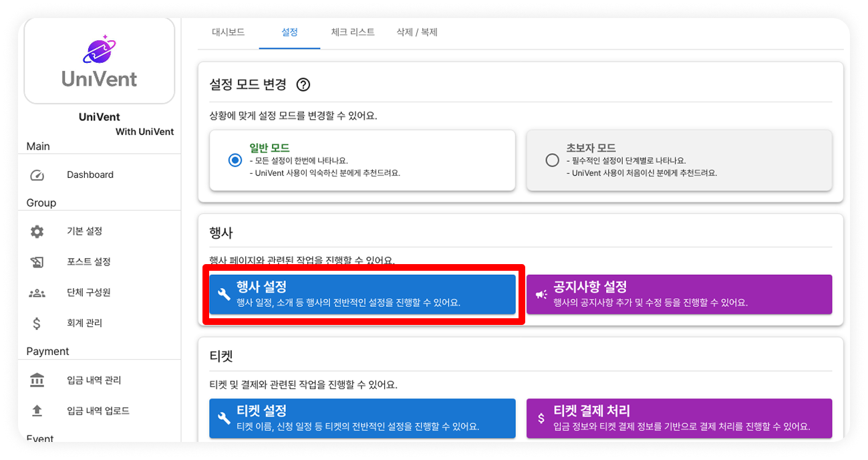Click the wrench icon on 티켓 설정
Viewport: 868px width, 460px height.
pyautogui.click(x=224, y=418)
